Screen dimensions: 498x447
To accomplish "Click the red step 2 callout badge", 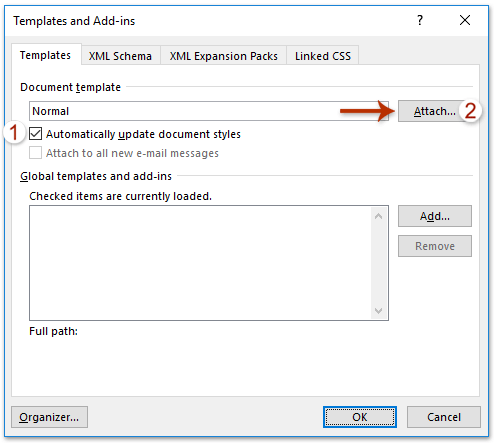I will pos(470,111).
